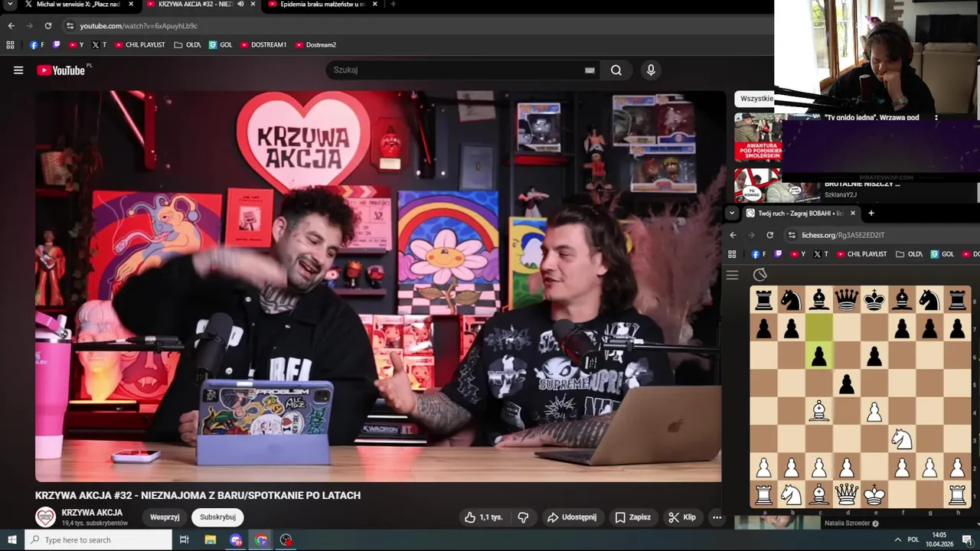The width and height of the screenshot is (980, 551).
Task: Open new tab in the lichess window
Action: [x=871, y=214]
